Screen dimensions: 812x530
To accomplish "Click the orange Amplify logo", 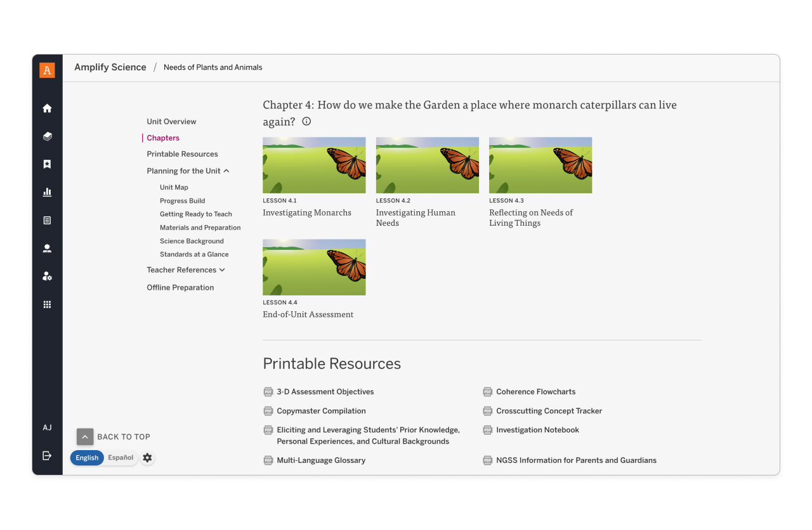I will point(47,70).
